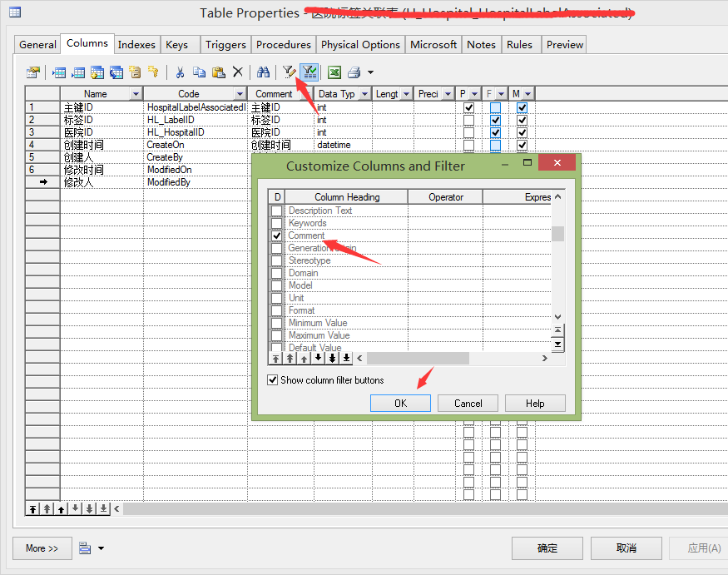The image size is (728, 575).
Task: Click main grid move-to-top arrow button
Action: click(32, 509)
